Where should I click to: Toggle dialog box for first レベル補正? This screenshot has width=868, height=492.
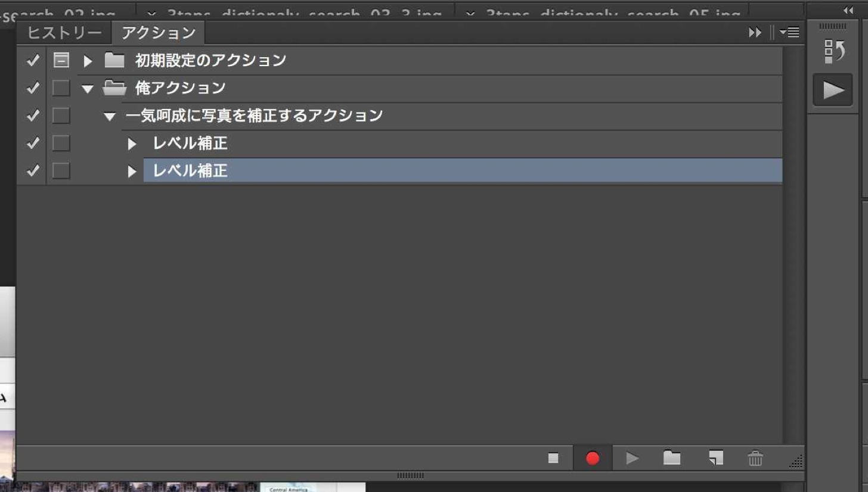(61, 144)
